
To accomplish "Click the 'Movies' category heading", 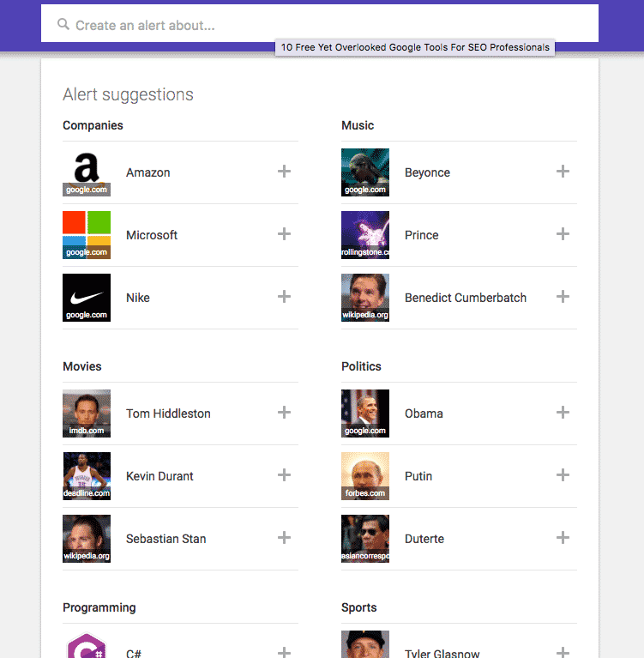I will point(82,366).
